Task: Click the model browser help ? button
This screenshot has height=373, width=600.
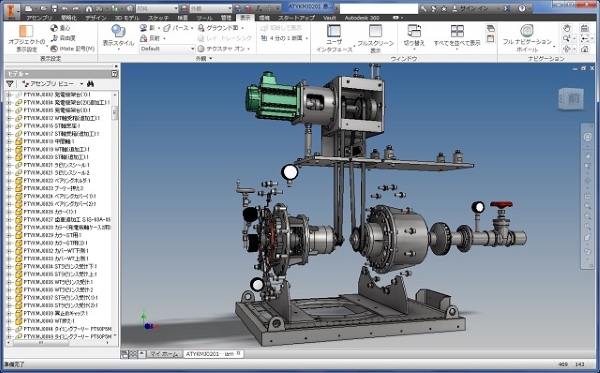Action: pyautogui.click(x=114, y=74)
